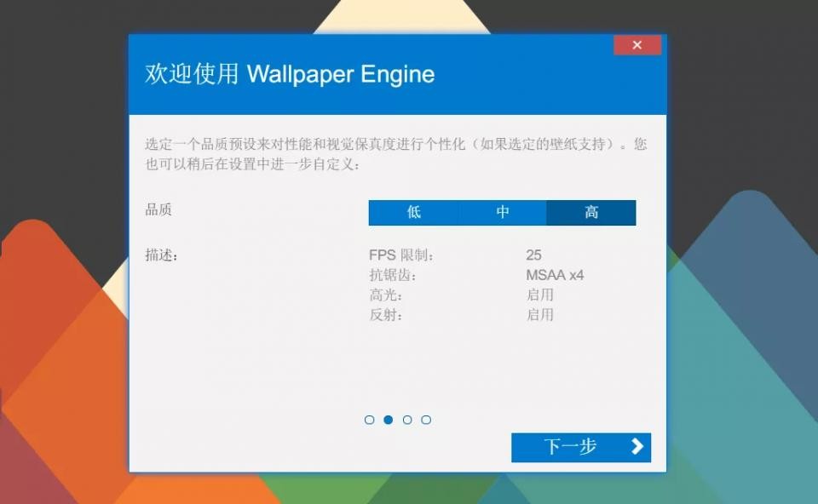Screen dimensions: 818x504
Task: Click the 欢迎使用 Wallpaper Engine title
Action: 290,74
